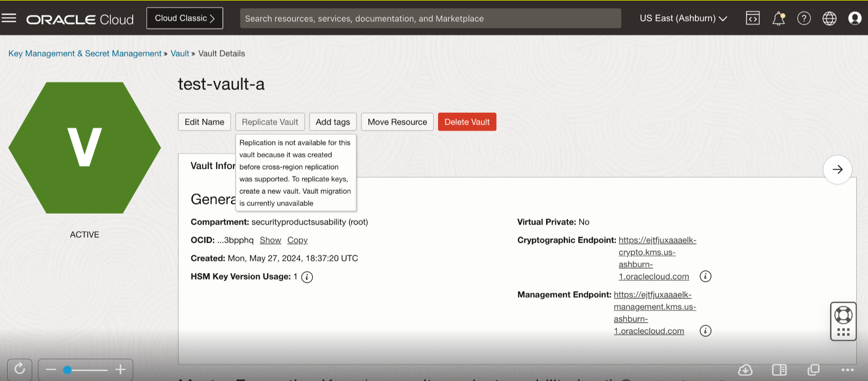The height and width of the screenshot is (381, 868).
Task: Open the notifications bell
Action: [x=778, y=18]
